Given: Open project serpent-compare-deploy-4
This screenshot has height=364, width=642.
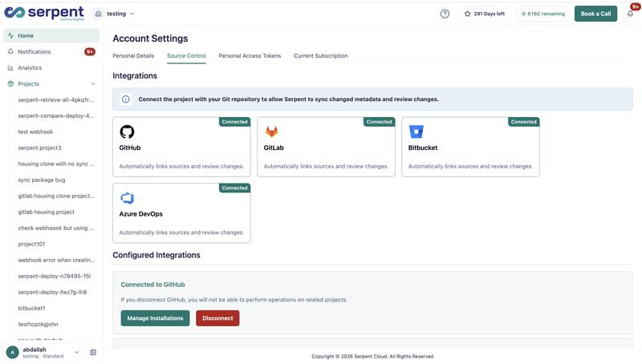Looking at the screenshot, I should coord(55,115).
